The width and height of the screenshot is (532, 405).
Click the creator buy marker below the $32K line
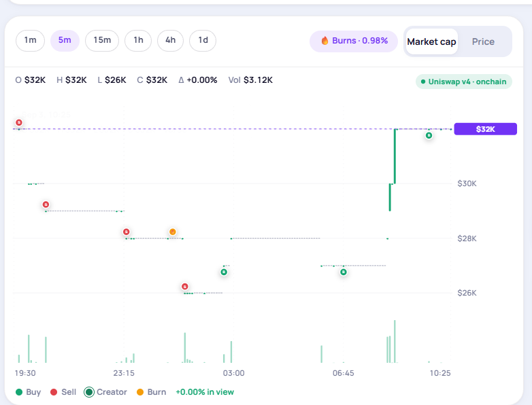pos(429,135)
